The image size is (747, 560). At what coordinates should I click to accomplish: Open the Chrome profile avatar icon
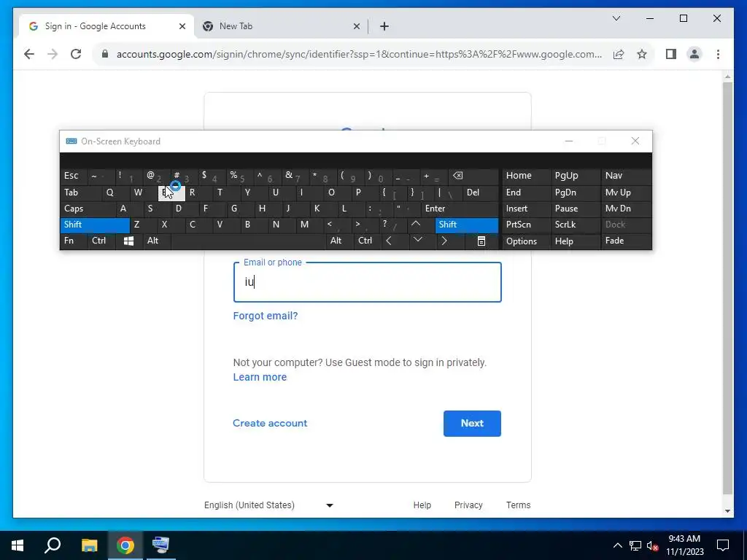(x=694, y=54)
